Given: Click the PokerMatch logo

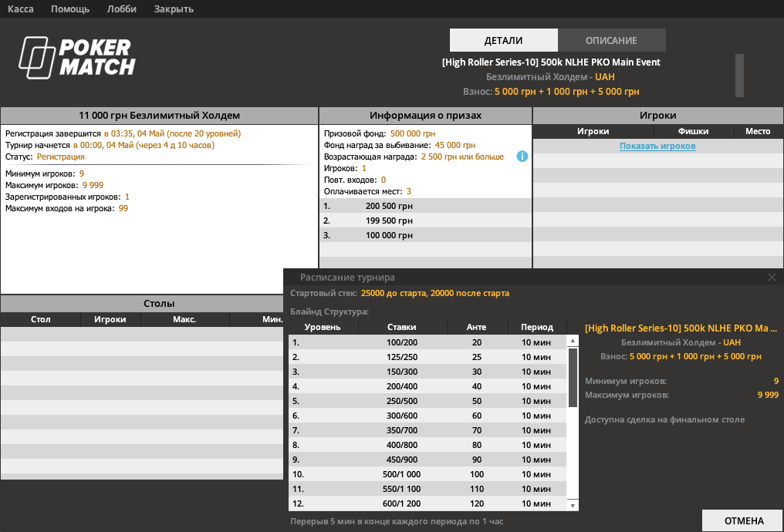Looking at the screenshot, I should (76, 57).
